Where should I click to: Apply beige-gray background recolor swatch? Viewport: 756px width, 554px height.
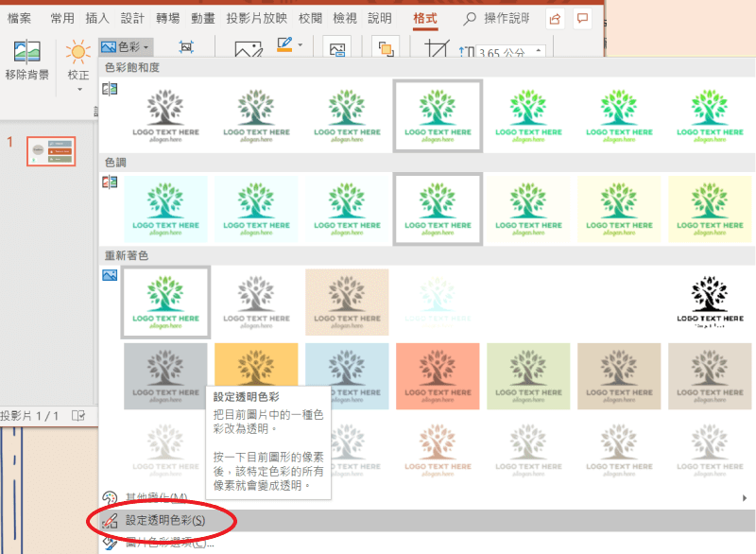click(x=710, y=376)
